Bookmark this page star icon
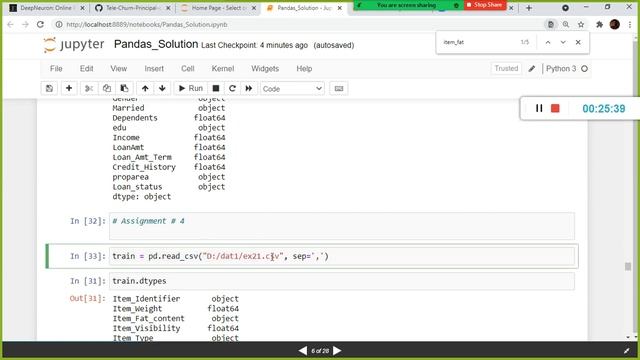The image size is (640, 360). click(x=581, y=24)
